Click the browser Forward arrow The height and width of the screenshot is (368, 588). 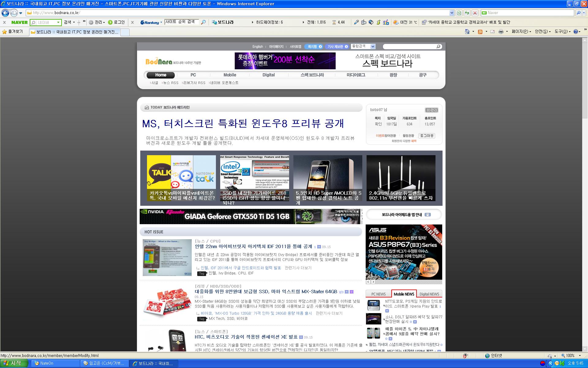[14, 13]
